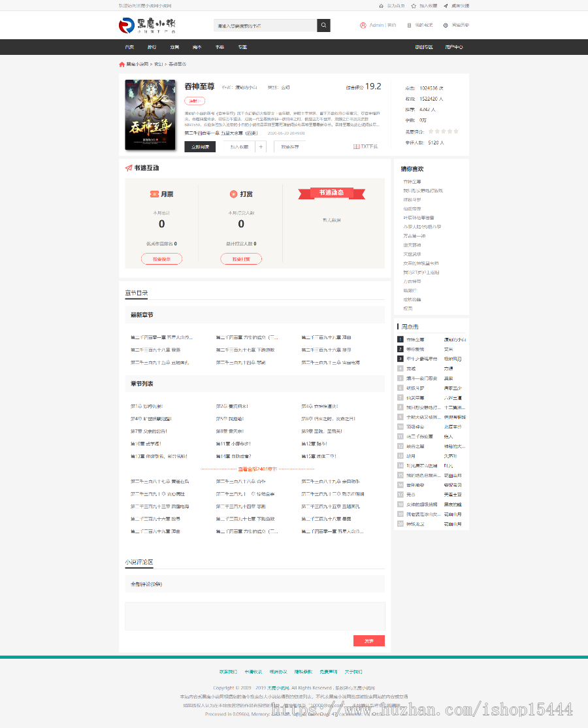Open 书单 in the navigation bar
This screenshot has height=728, width=588.
(x=220, y=47)
